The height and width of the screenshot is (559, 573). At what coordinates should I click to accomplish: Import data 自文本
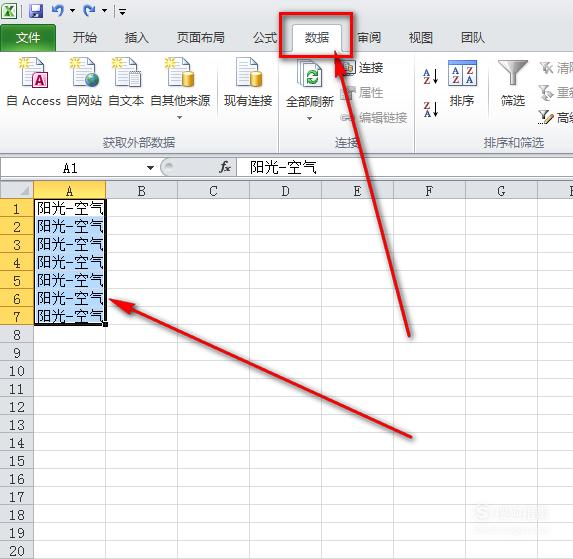126,82
